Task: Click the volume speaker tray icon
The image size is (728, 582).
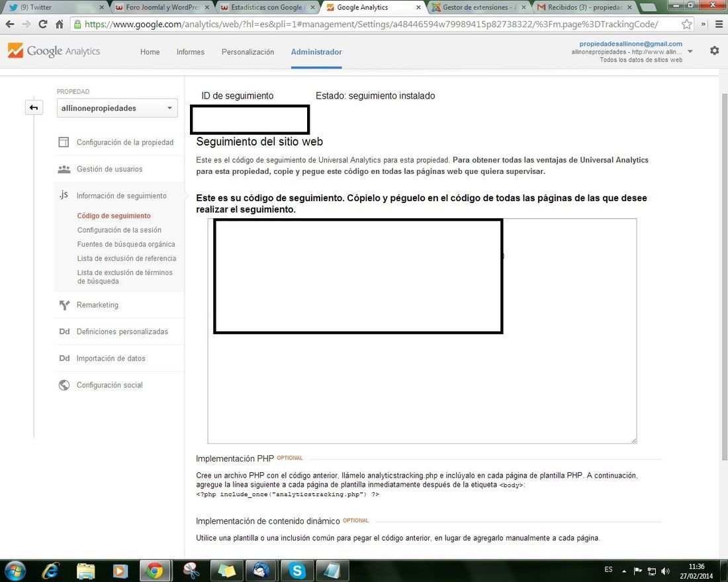Action: point(665,571)
